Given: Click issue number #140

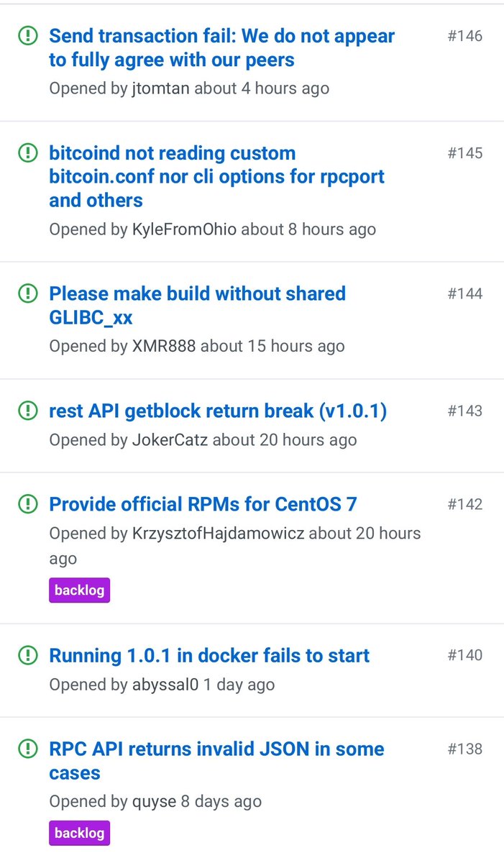Looking at the screenshot, I should pos(464,655).
